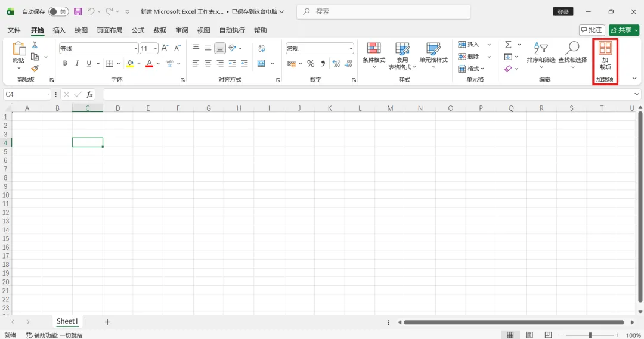Apply red font color A
This screenshot has height=339, width=644.
(149, 63)
